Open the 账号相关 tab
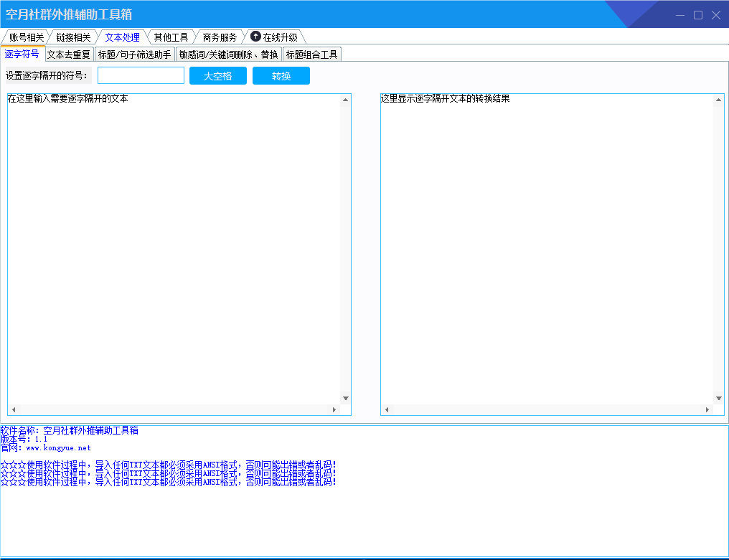The width and height of the screenshot is (729, 560). (x=27, y=37)
